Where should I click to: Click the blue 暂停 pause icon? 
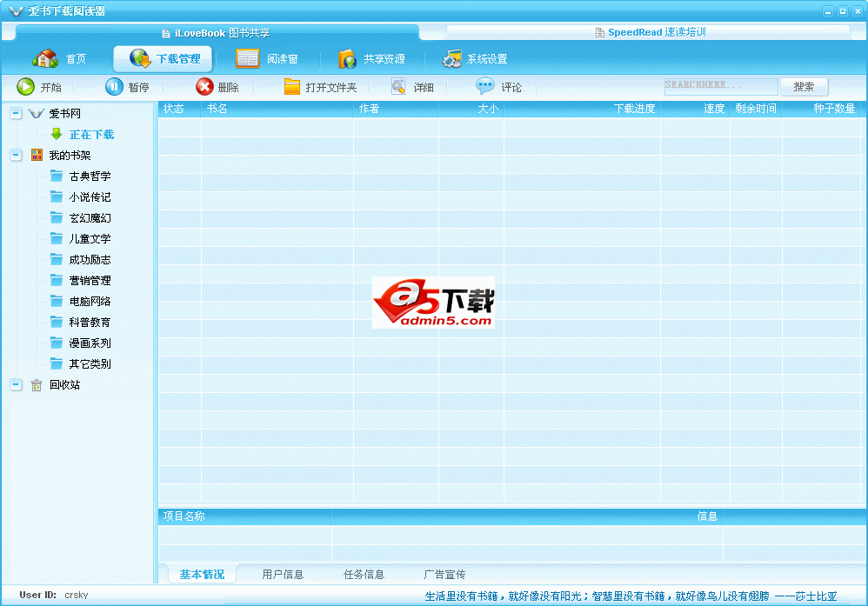pos(114,87)
